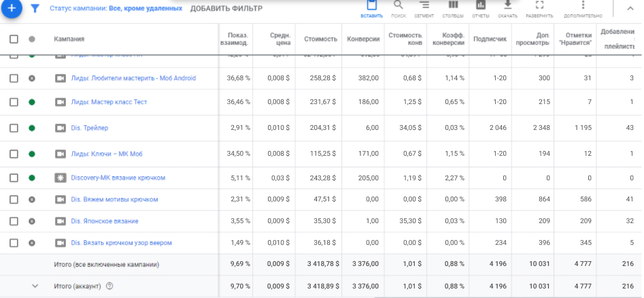Open campaign Discovery-МК вязание крючком
644x298 pixels.
point(118,178)
